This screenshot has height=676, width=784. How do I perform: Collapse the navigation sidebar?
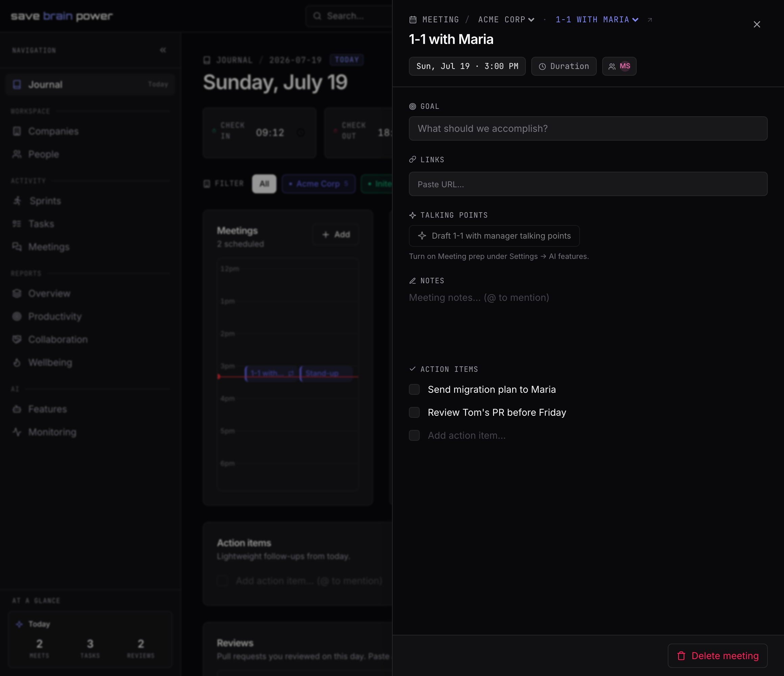(163, 50)
